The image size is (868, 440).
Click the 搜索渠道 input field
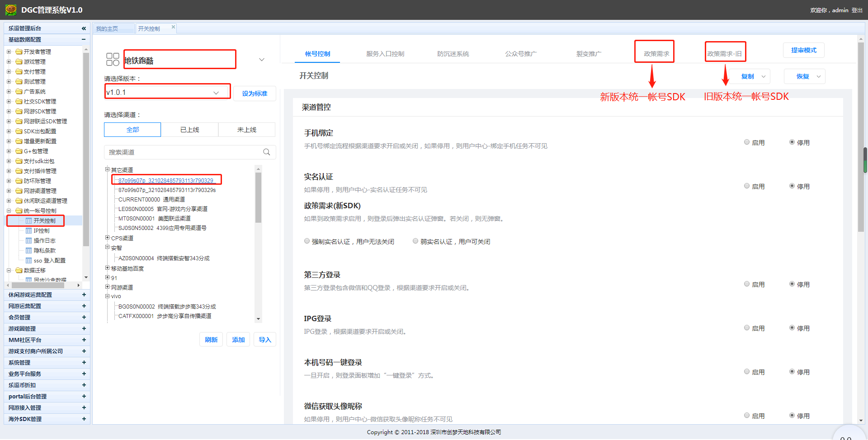click(x=181, y=152)
